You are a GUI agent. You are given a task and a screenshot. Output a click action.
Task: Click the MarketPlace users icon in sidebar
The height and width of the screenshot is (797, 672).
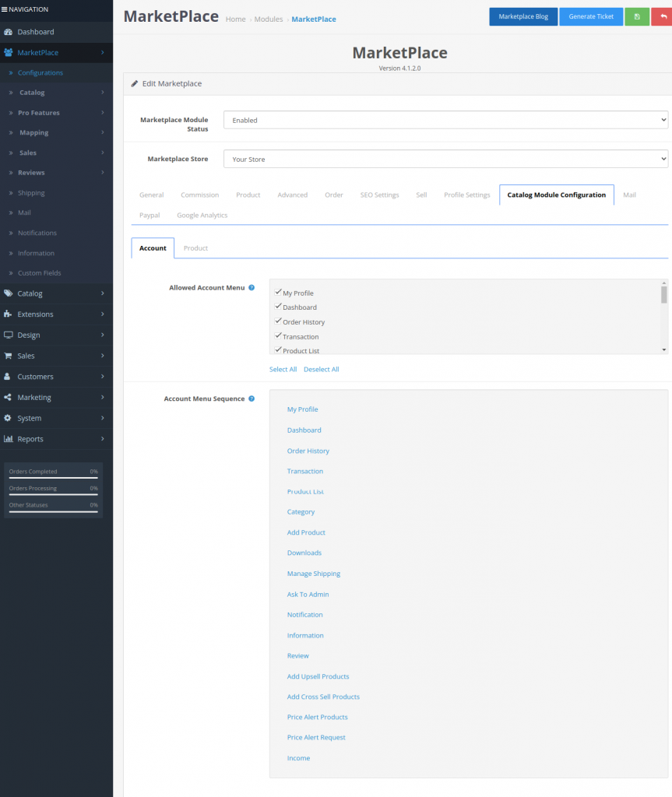(x=8, y=52)
